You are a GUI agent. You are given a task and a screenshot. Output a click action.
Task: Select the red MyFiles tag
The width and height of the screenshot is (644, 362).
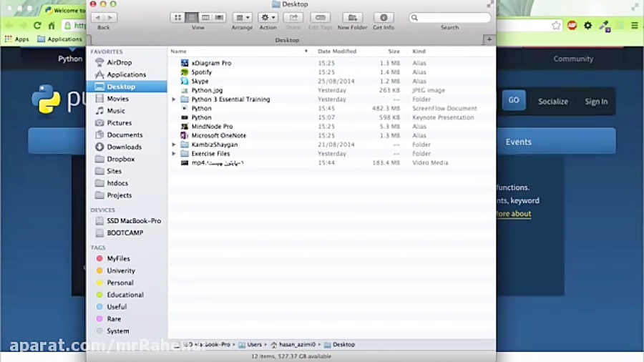[x=118, y=259]
